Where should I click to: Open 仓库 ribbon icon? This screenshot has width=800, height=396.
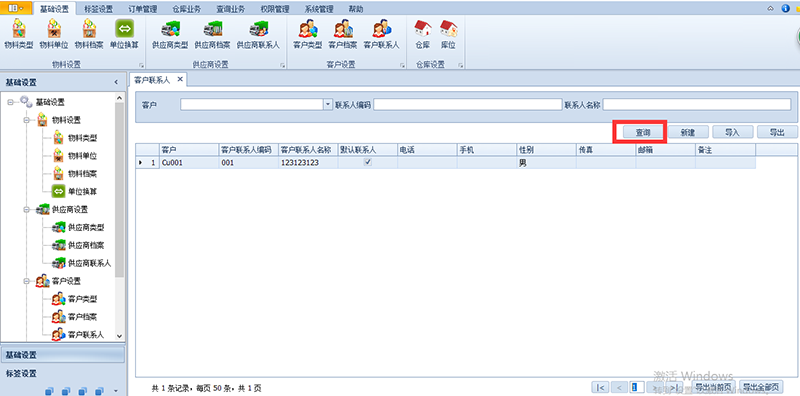(422, 35)
